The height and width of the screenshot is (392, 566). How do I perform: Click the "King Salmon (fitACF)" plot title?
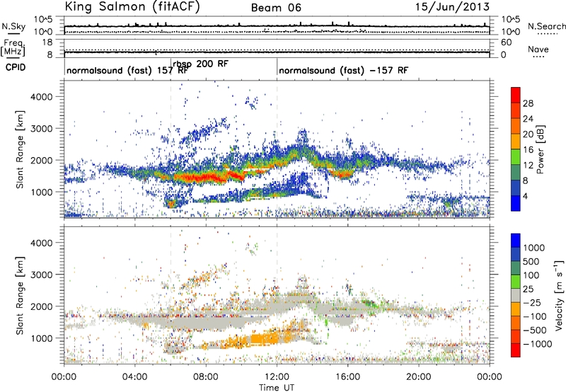click(x=132, y=7)
